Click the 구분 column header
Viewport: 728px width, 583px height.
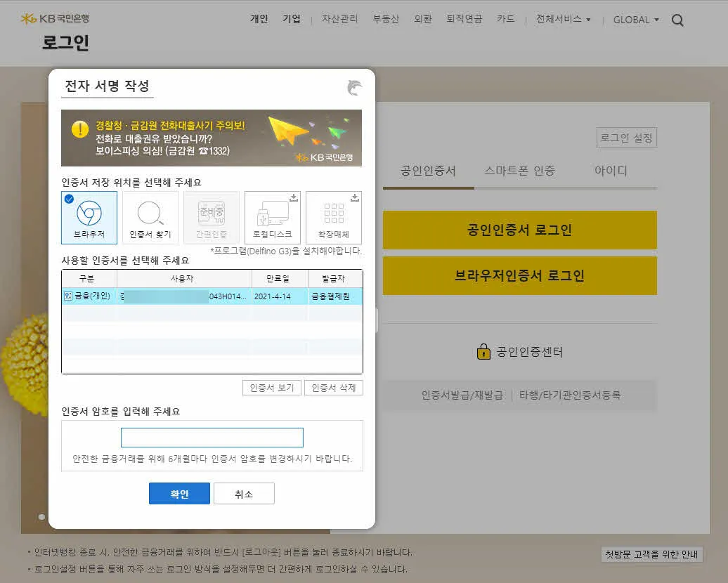(89, 279)
